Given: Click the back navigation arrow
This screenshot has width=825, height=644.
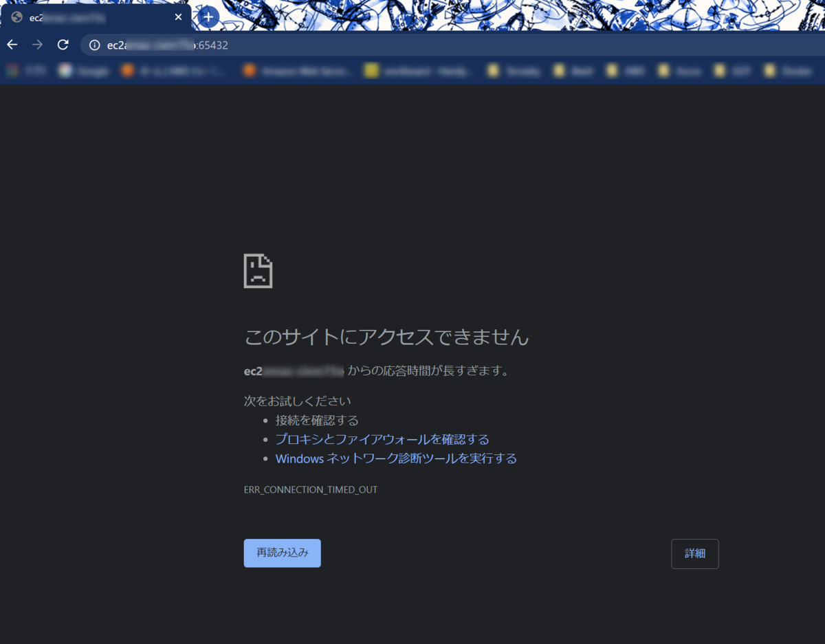Looking at the screenshot, I should [x=12, y=44].
